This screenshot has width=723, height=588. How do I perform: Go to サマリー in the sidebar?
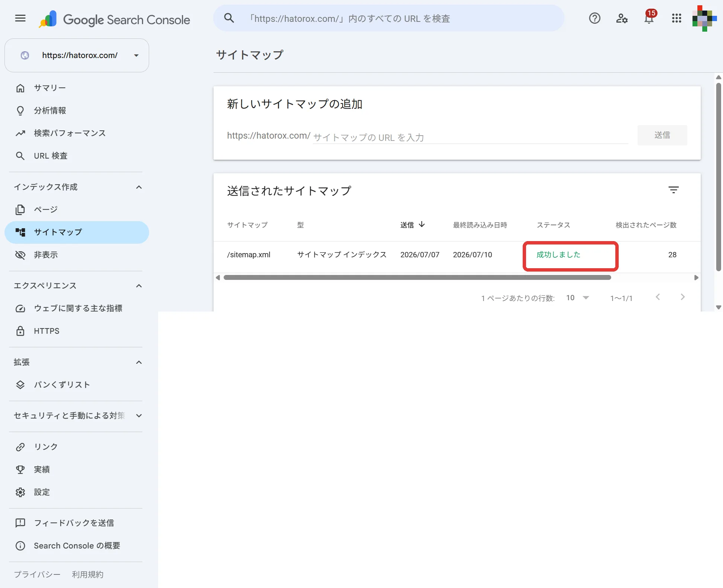pyautogui.click(x=77, y=88)
